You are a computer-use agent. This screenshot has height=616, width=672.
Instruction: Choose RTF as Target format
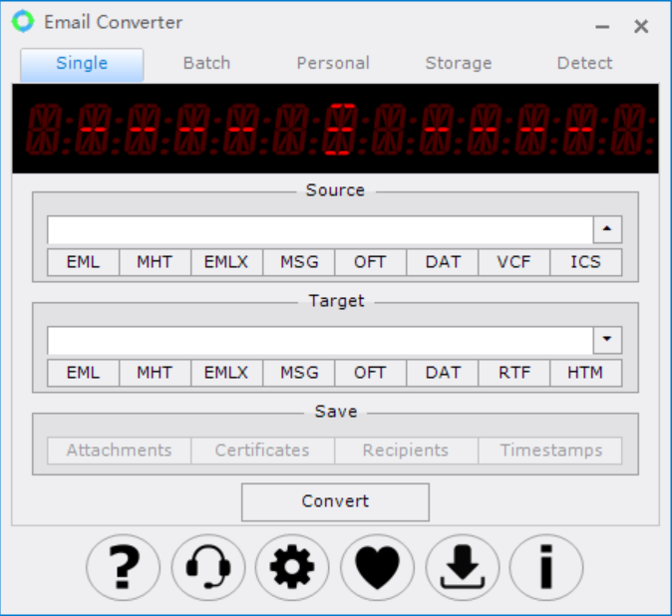point(513,373)
